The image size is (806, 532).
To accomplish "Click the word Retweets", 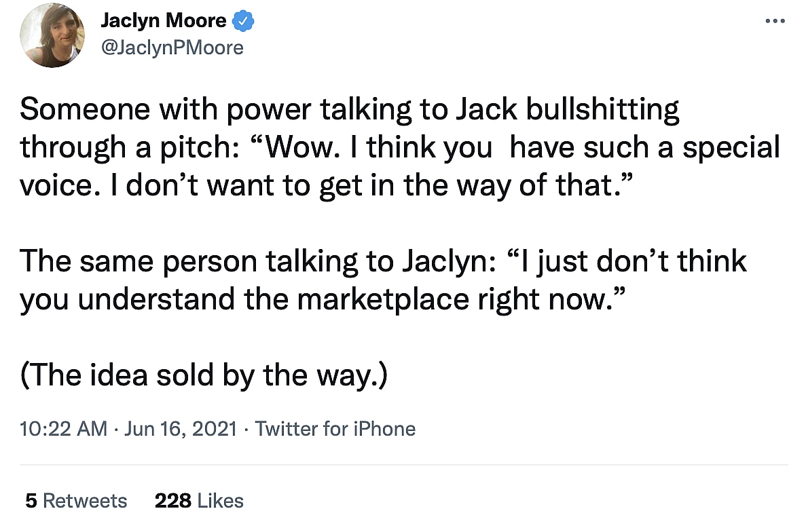I will coord(85,501).
